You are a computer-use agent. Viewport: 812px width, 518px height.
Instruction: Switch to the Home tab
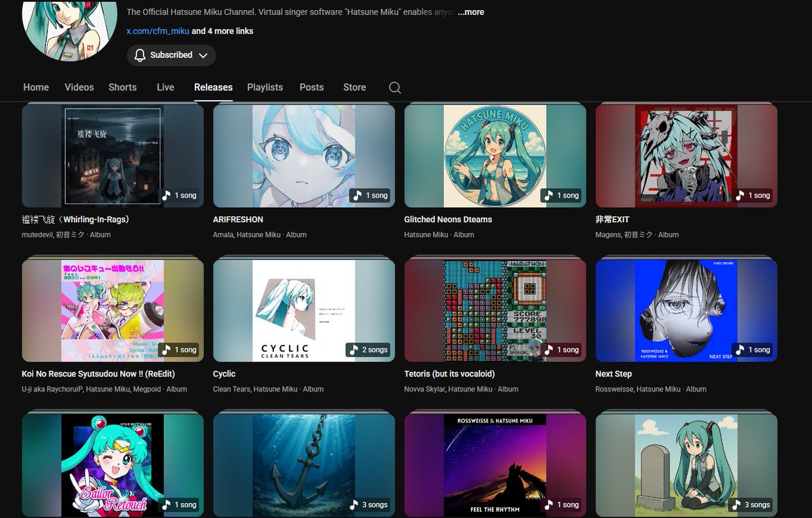click(x=36, y=87)
